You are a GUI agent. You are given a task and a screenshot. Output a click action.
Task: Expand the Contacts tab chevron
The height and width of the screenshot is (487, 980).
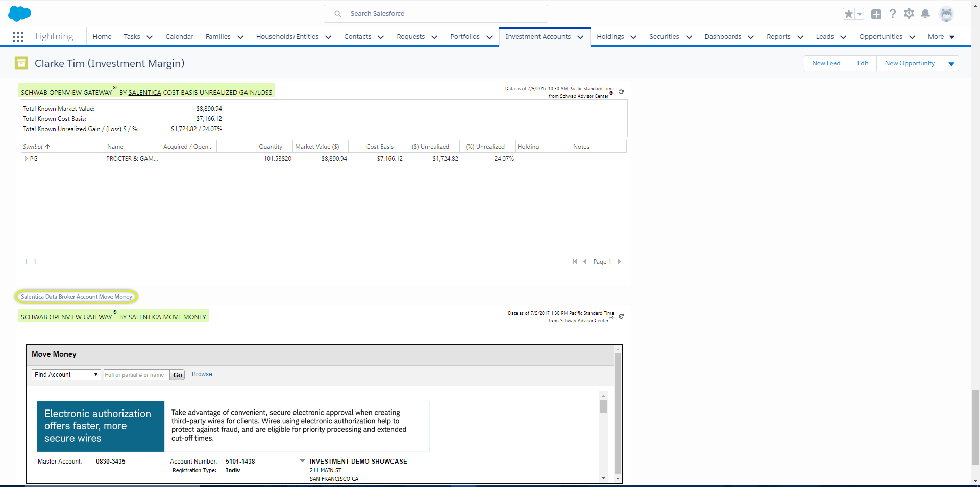(381, 37)
